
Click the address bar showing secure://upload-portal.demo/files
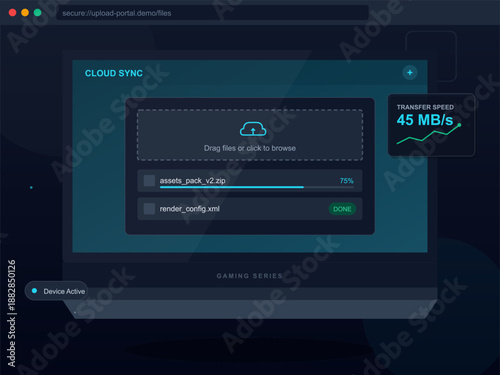click(x=212, y=13)
